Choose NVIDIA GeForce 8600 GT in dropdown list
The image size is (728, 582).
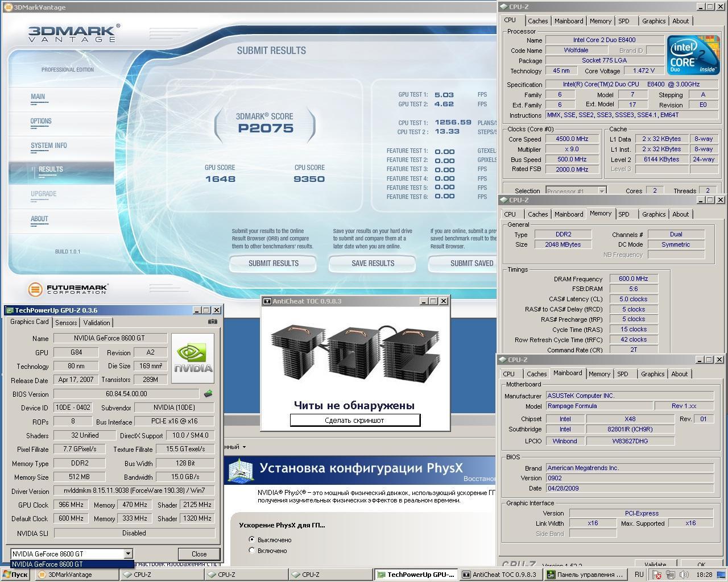(72, 564)
